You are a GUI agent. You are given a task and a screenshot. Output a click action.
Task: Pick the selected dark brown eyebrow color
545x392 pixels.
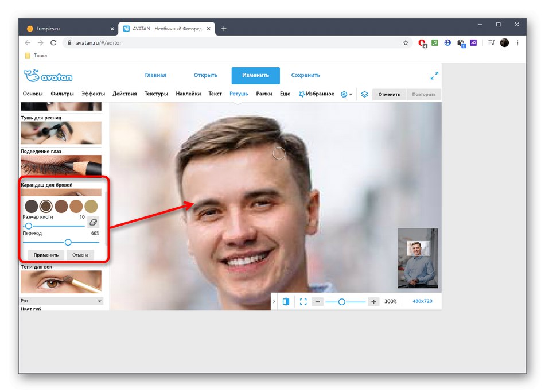coord(46,206)
